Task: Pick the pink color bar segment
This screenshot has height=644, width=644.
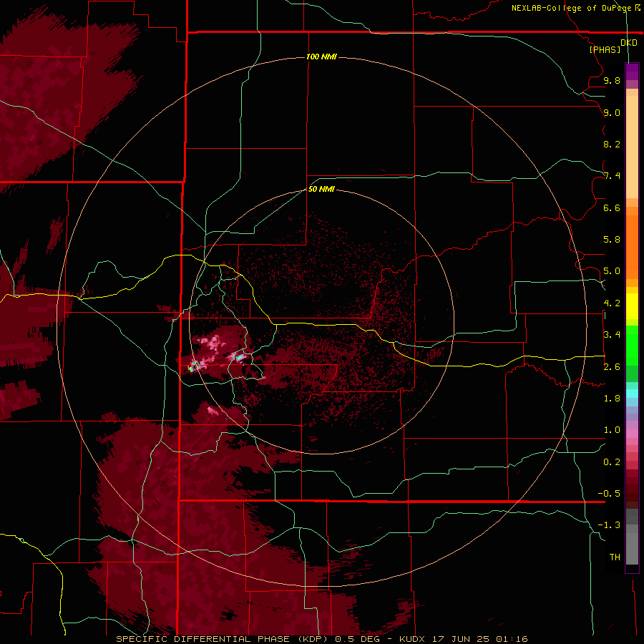Action: click(x=632, y=434)
